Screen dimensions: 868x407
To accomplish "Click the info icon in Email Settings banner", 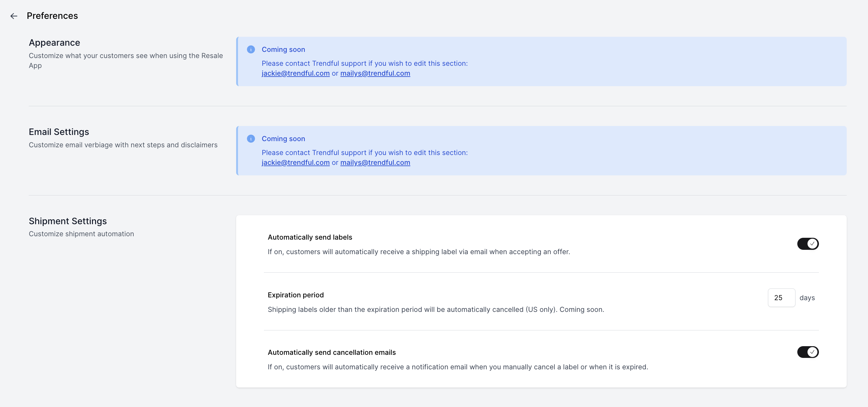I will click(251, 139).
